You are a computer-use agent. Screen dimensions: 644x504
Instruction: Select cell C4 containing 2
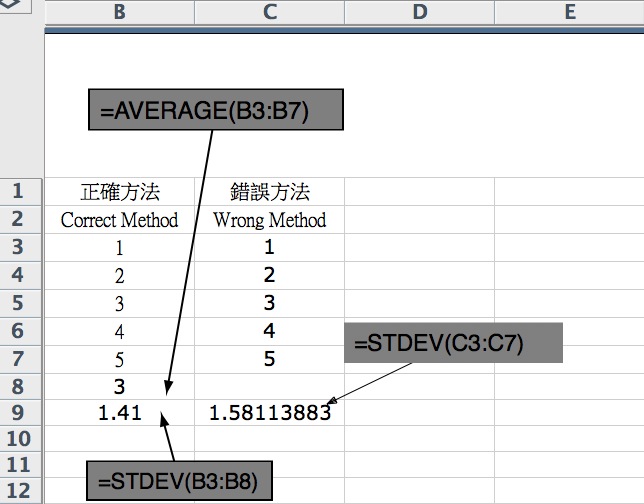coord(269,276)
